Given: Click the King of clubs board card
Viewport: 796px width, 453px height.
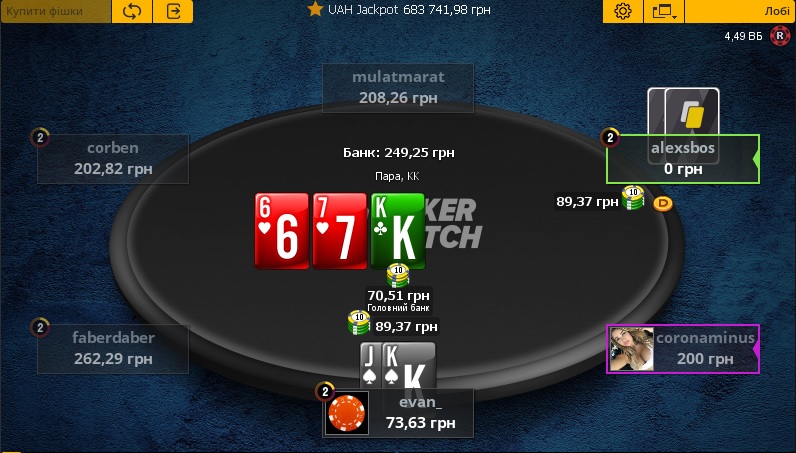Looking at the screenshot, I should 398,231.
